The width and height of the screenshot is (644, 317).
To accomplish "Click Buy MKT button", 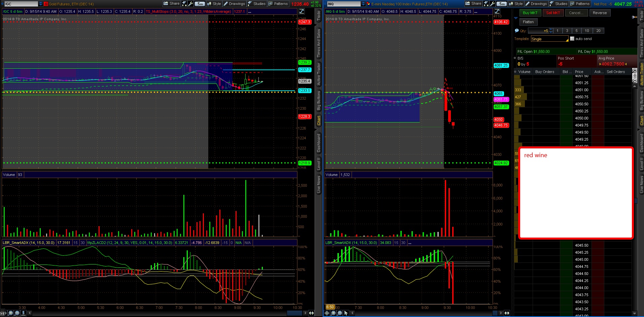I will pos(530,13).
